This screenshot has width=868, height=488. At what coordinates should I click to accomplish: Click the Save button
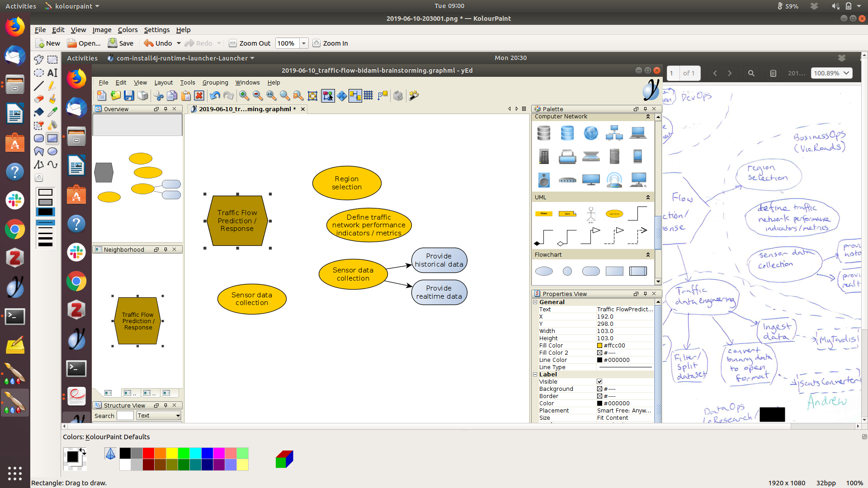[x=121, y=43]
